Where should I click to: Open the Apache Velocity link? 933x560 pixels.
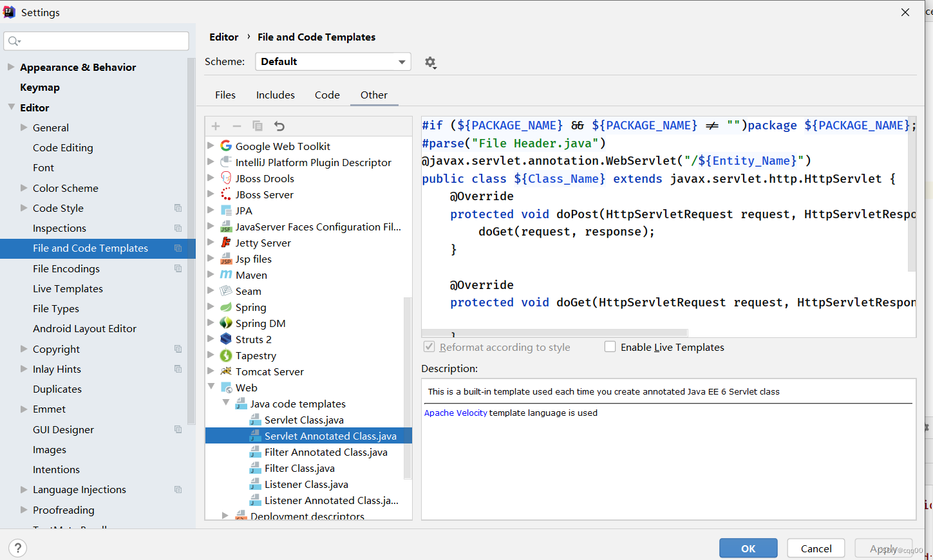click(x=455, y=413)
